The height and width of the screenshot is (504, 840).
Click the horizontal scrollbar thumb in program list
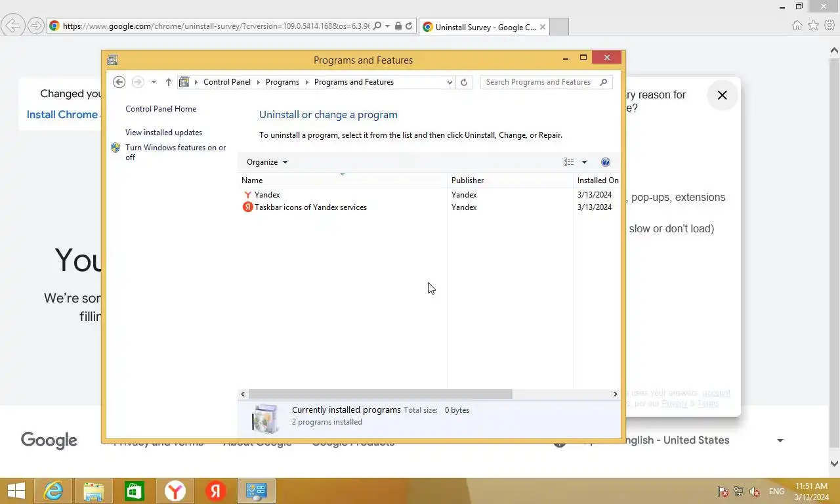380,394
